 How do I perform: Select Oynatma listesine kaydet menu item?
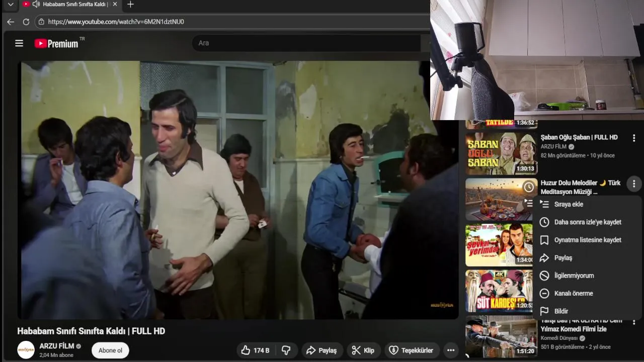click(x=587, y=240)
